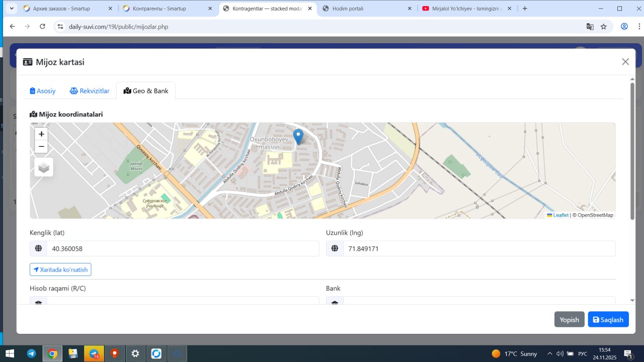Bookmark this page with star icon

pyautogui.click(x=604, y=27)
